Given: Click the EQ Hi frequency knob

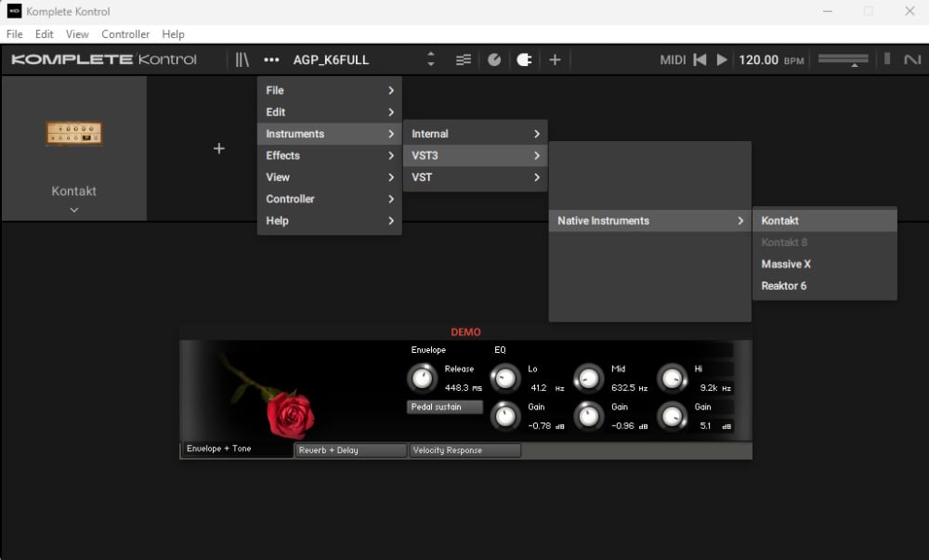Looking at the screenshot, I should click(672, 378).
